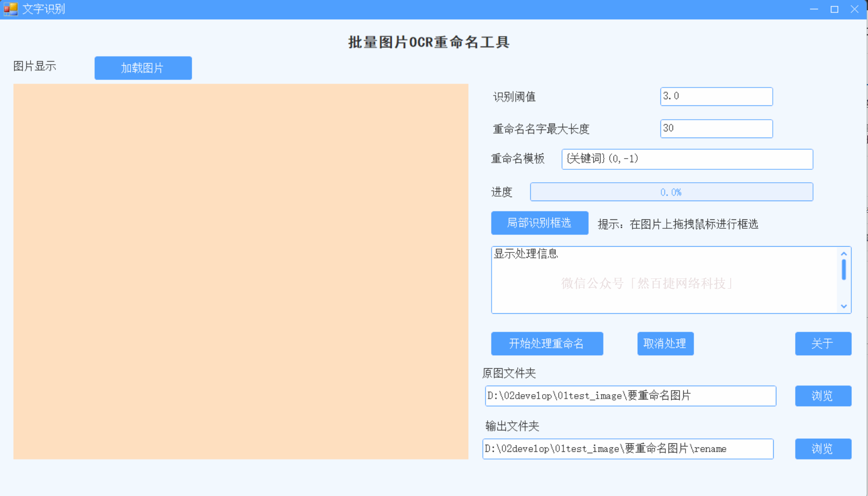Click the scrollbar down arrow in message panel
The width and height of the screenshot is (868, 496).
coord(844,307)
